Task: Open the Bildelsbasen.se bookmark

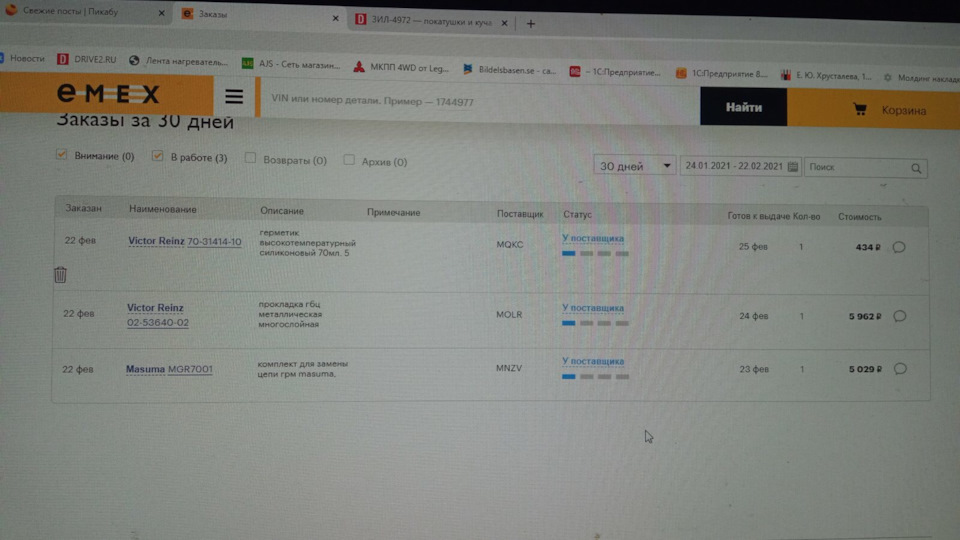Action: (509, 70)
